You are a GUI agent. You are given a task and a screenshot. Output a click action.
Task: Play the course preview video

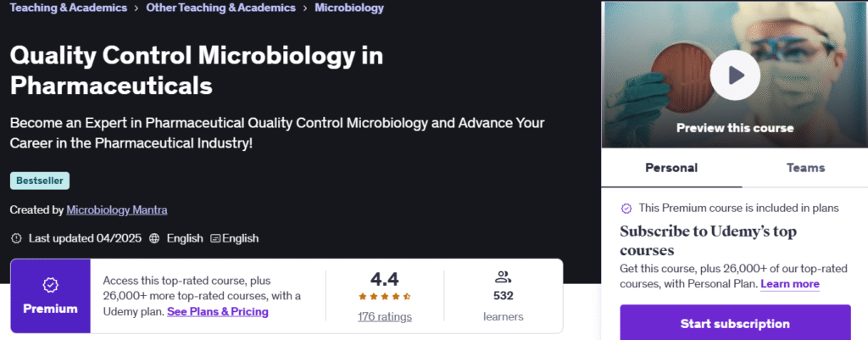pos(735,75)
